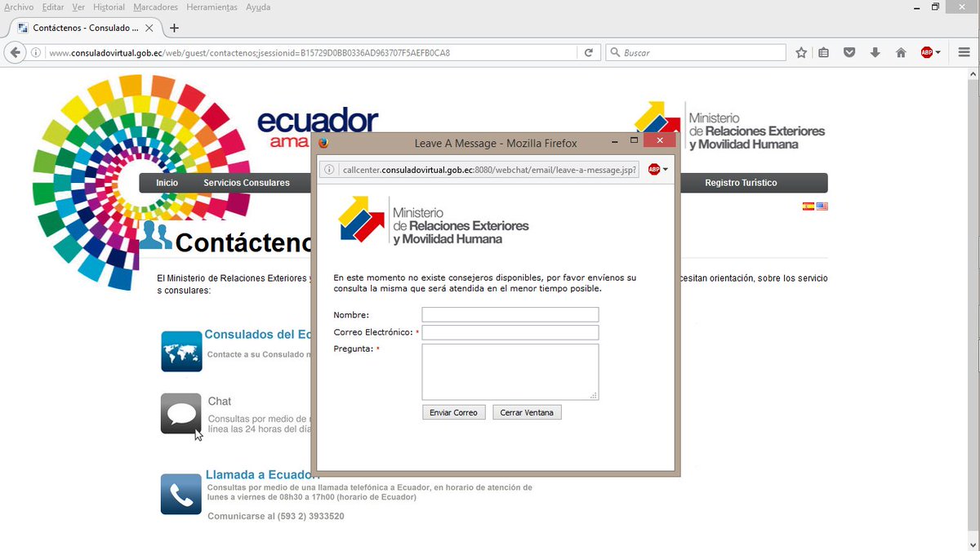Open the bookmarks list icon in main toolbar
Screen dimensions: 980x551
pyautogui.click(x=824, y=52)
